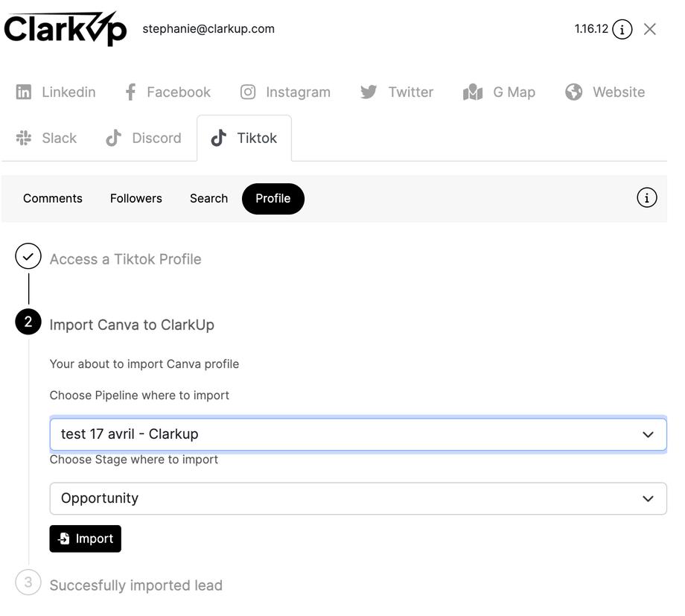Expand the Pipeline dropdown
Viewport: 685px width, 616px height.
(357, 434)
